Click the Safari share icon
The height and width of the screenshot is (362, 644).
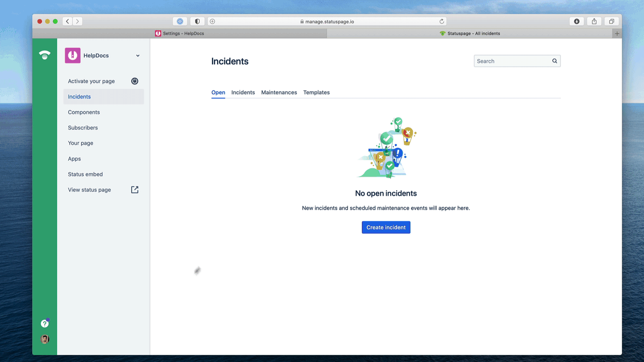594,21
